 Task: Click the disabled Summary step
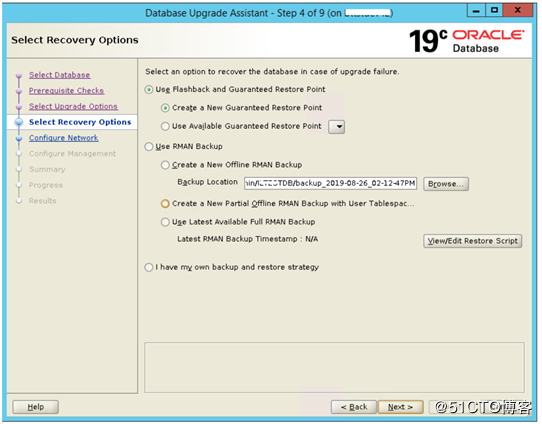point(47,170)
